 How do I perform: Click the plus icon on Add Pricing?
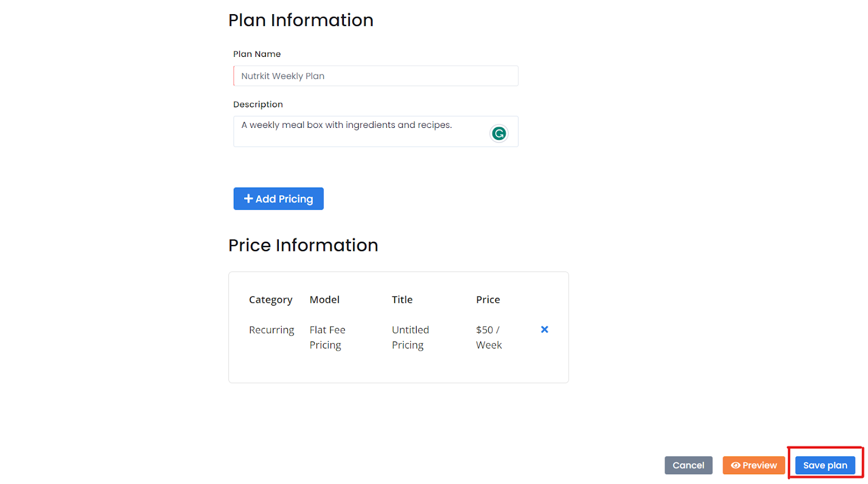click(x=248, y=198)
